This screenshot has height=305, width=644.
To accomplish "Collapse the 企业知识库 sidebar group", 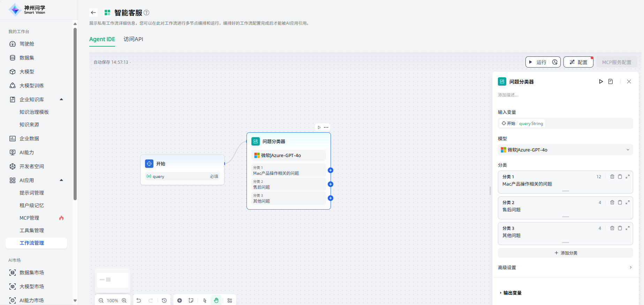I will click(61, 100).
